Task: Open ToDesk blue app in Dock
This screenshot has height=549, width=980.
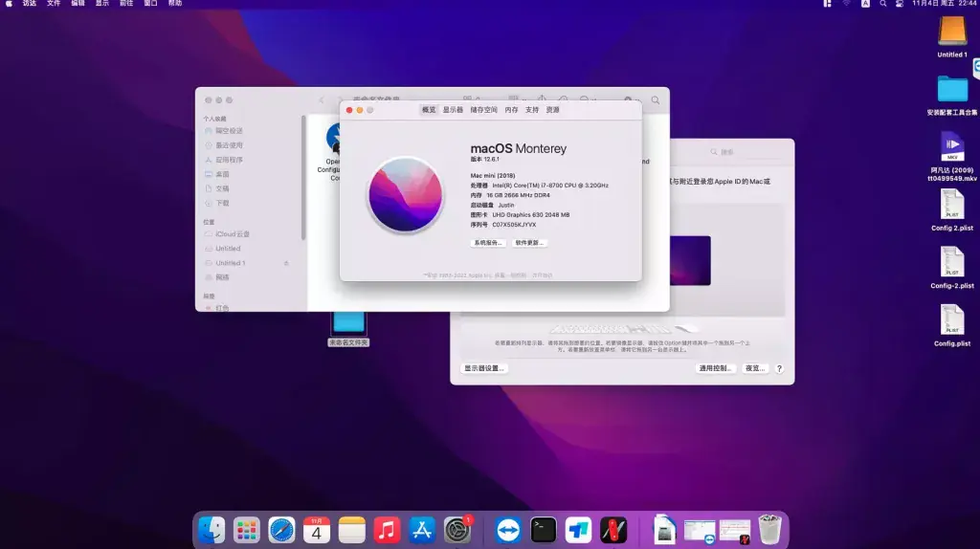Action: (578, 530)
